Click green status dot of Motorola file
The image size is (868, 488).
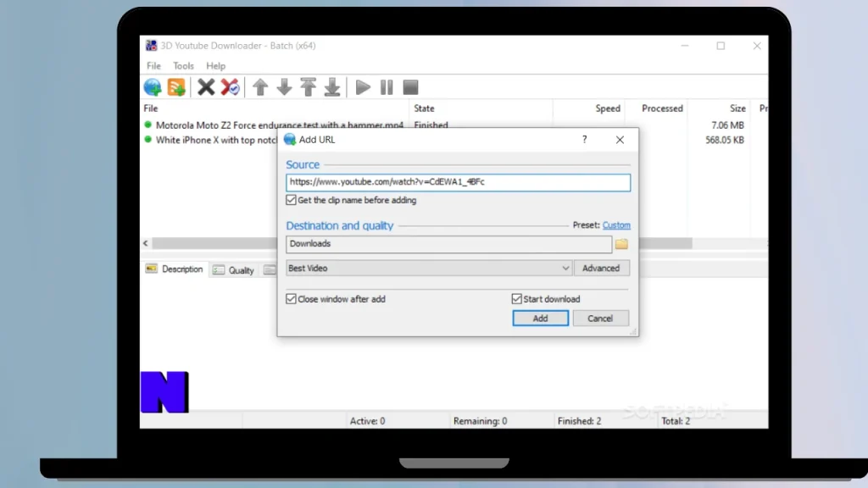(147, 125)
